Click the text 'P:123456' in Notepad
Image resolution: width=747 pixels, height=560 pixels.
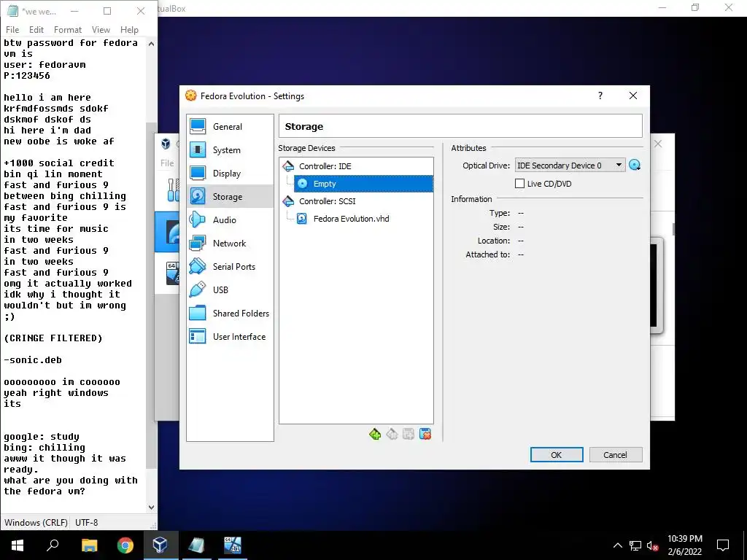pos(27,76)
